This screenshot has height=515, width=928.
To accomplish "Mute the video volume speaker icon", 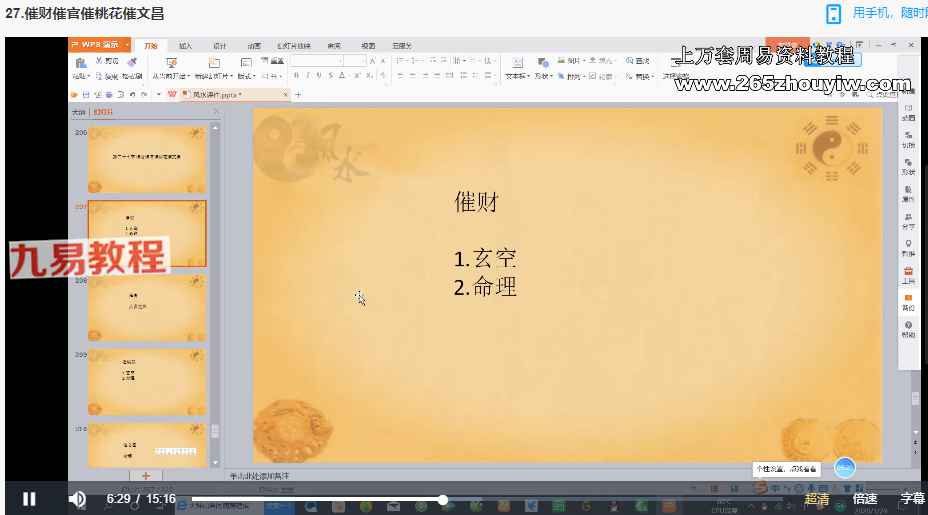I will point(77,499).
